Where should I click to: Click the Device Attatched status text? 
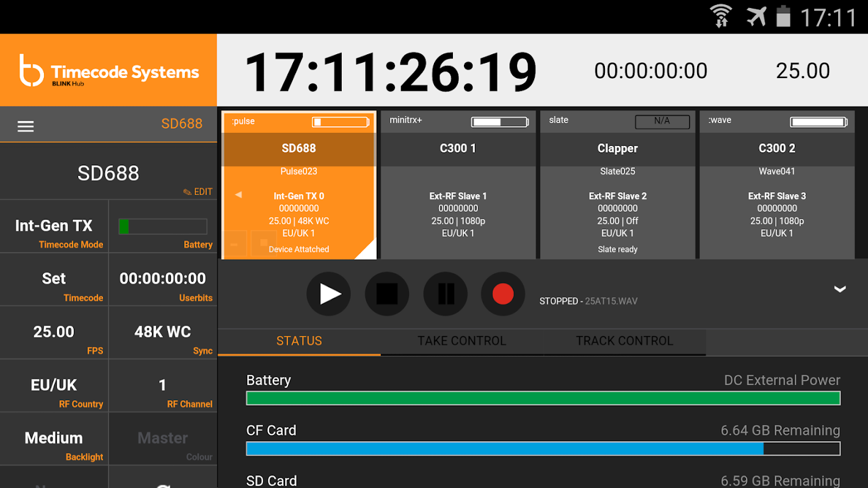[298, 249]
